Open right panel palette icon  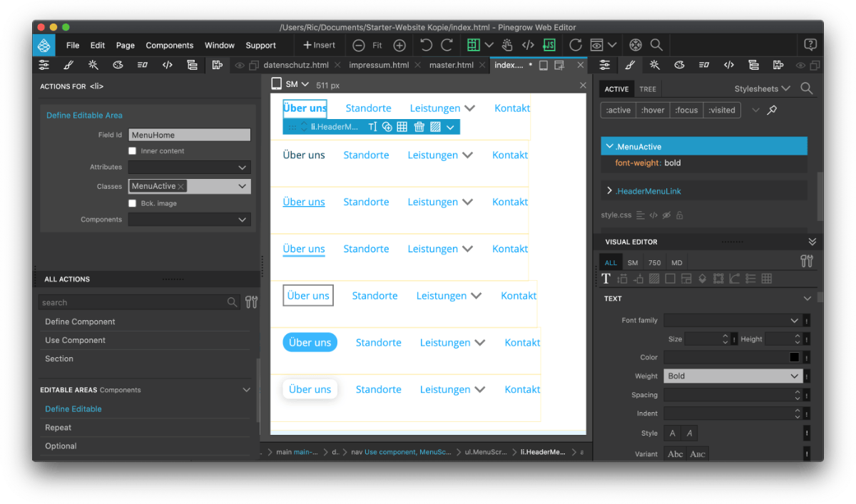coord(679,65)
